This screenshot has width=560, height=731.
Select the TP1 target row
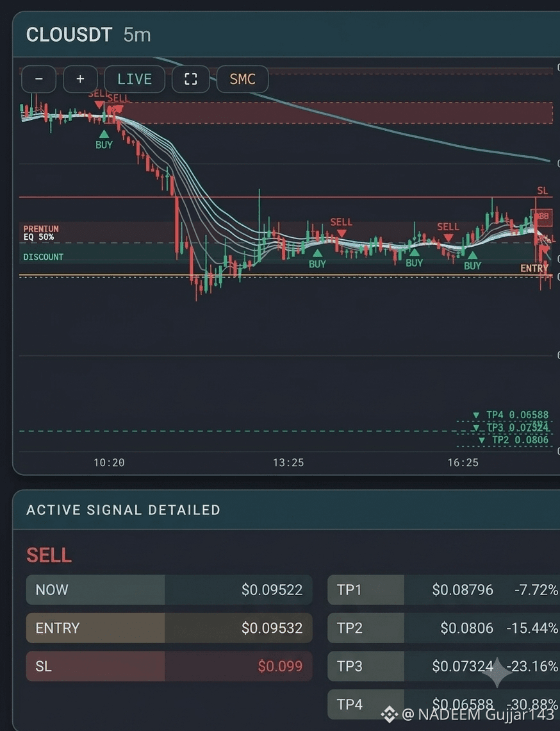443,590
